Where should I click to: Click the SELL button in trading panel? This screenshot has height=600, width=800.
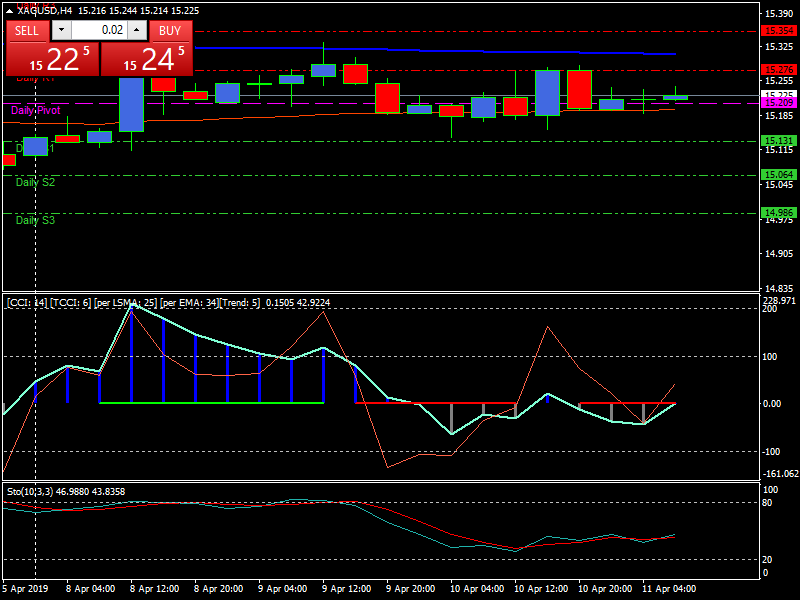(27, 30)
